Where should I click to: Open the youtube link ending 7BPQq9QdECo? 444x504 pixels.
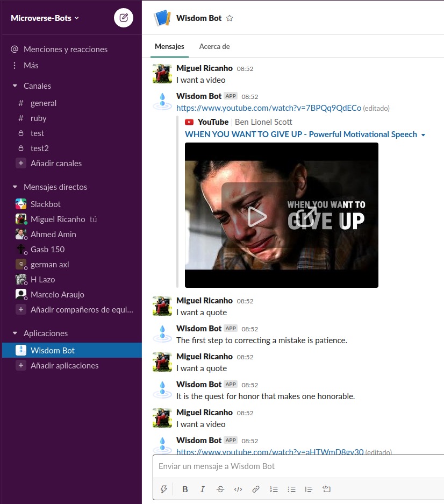pos(269,108)
